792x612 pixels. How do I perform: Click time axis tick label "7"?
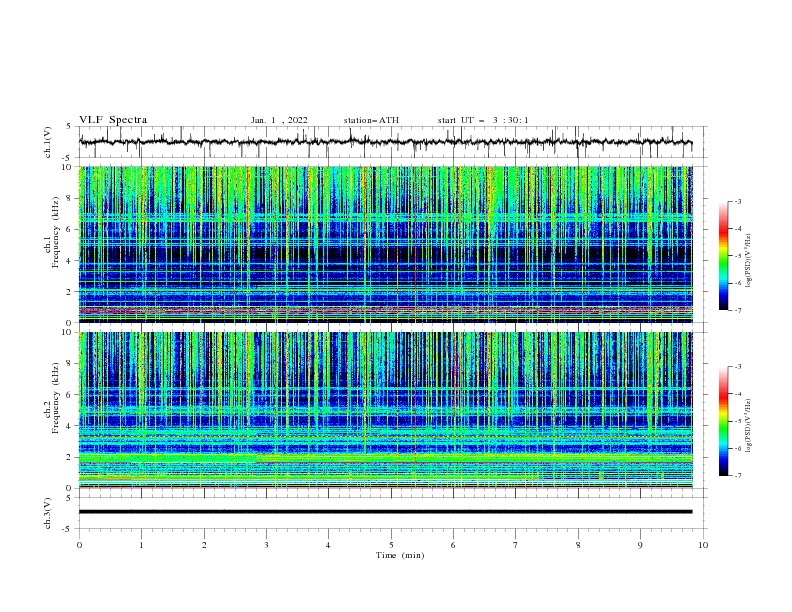[516, 545]
